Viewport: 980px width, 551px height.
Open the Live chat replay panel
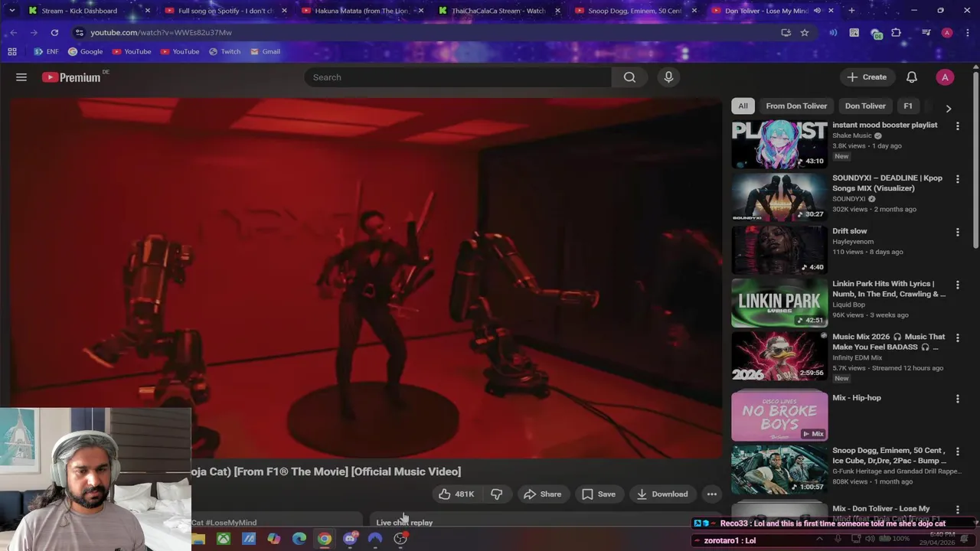pos(404,523)
